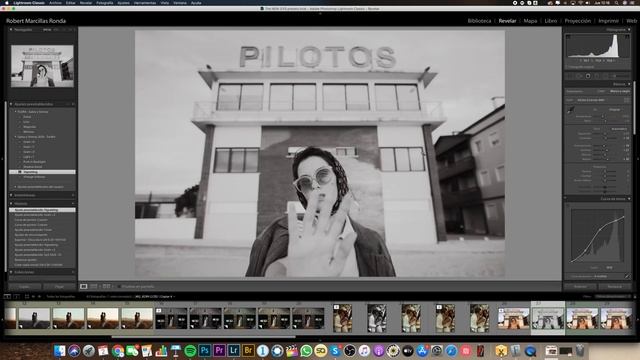Open Photoshop from the Dock
640x360 pixels.
pyautogui.click(x=204, y=350)
